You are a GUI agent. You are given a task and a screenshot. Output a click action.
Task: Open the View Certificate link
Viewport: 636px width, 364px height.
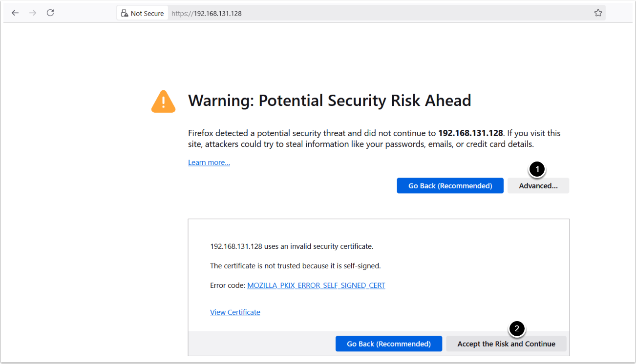235,312
